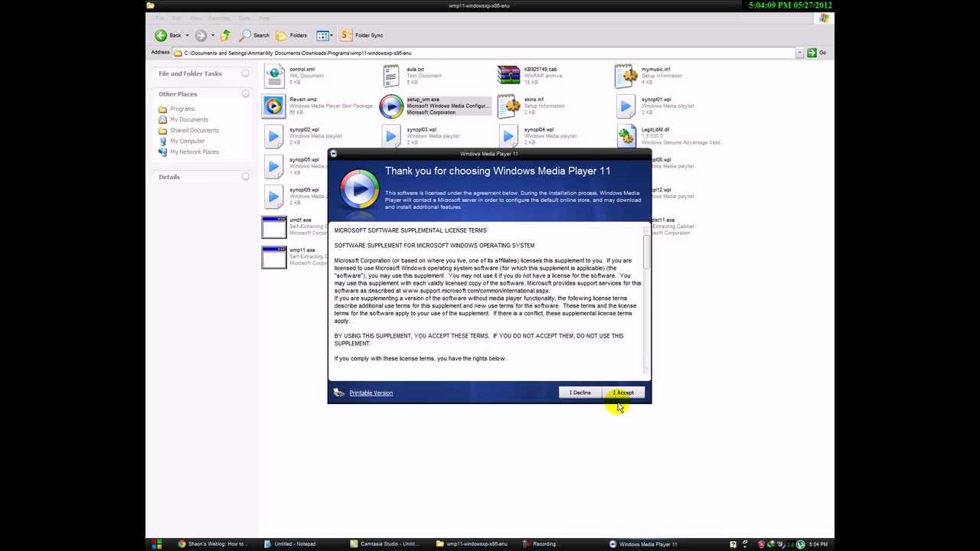980x551 pixels.
Task: Click the Go button by address bar
Action: 817,53
